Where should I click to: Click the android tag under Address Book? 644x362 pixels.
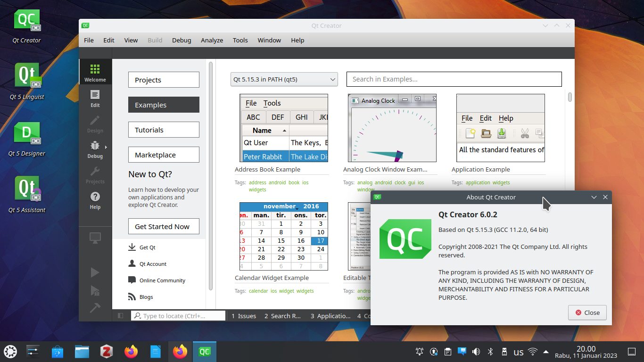[x=277, y=182]
